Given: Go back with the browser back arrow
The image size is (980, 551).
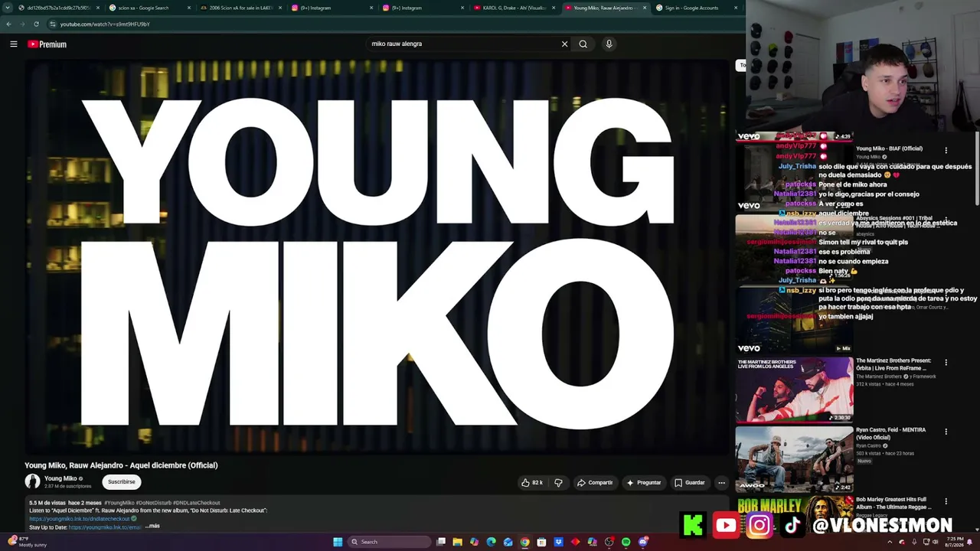Looking at the screenshot, I should tap(8, 24).
